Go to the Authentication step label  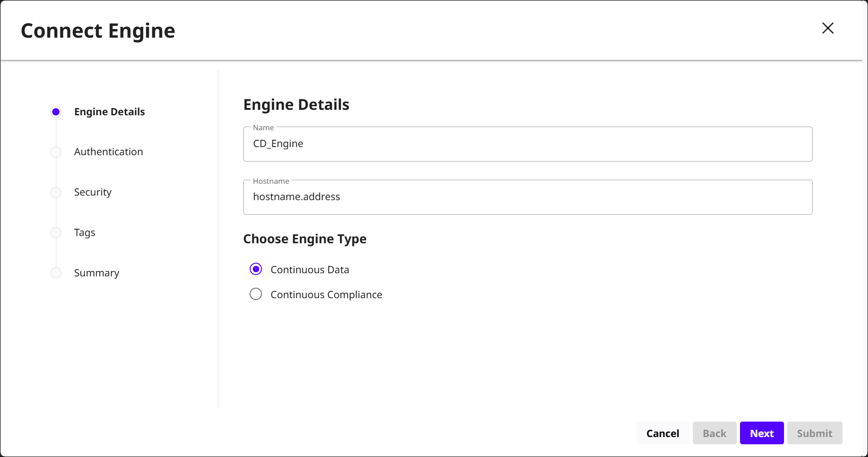[108, 152]
